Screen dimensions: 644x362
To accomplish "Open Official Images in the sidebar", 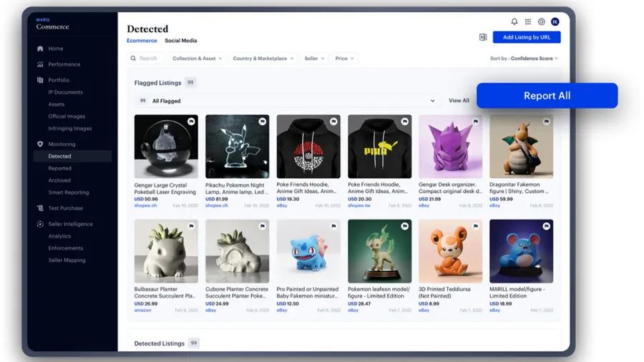I will 67,116.
